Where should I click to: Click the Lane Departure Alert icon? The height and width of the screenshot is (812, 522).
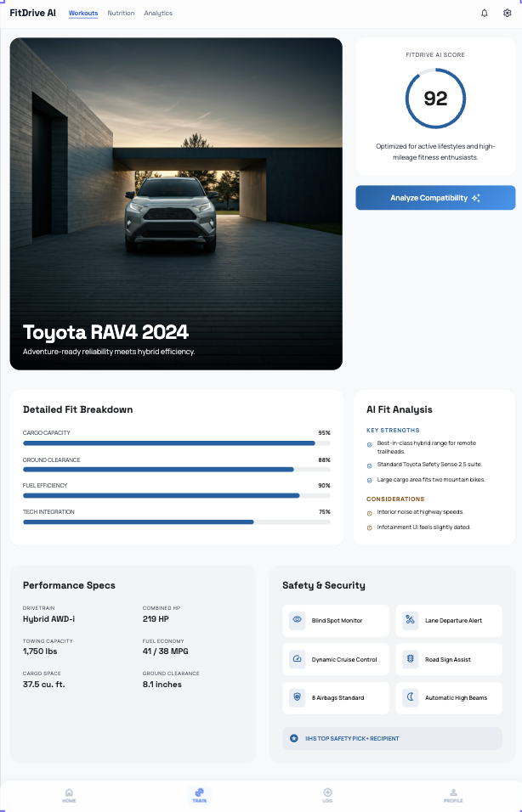[410, 620]
